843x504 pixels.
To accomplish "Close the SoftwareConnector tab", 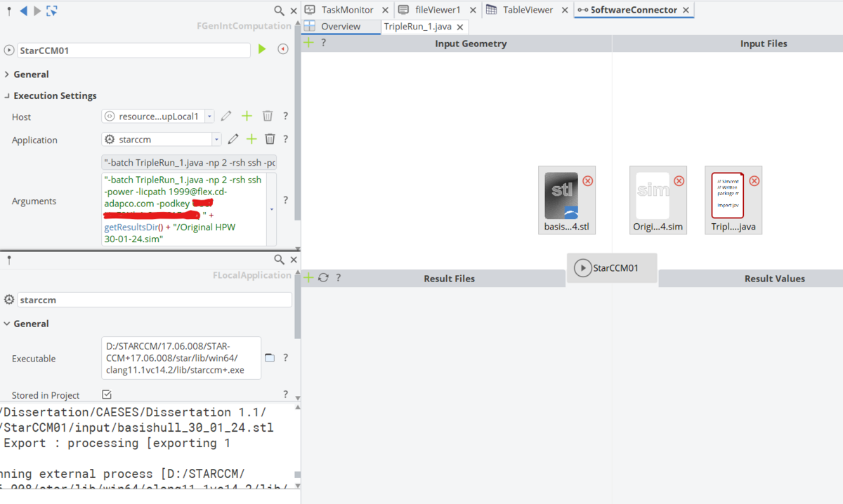I will [686, 11].
